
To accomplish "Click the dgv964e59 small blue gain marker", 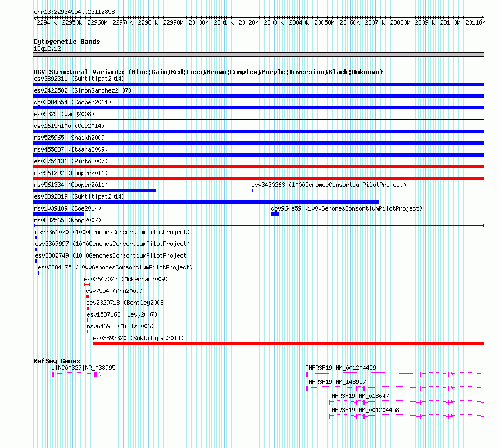I will click(x=275, y=214).
